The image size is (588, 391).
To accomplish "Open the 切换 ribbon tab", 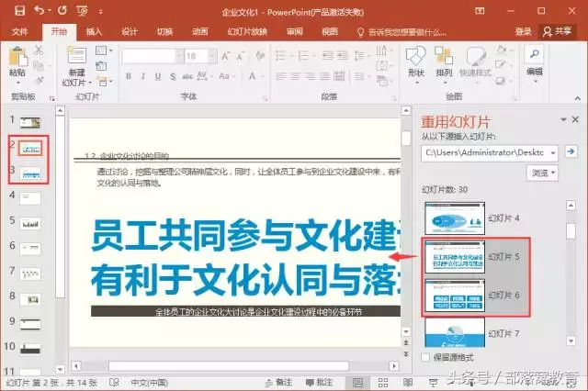I will pyautogui.click(x=164, y=31).
